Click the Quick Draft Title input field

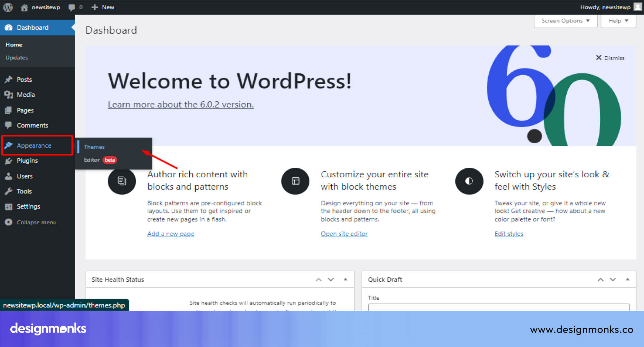click(499, 307)
